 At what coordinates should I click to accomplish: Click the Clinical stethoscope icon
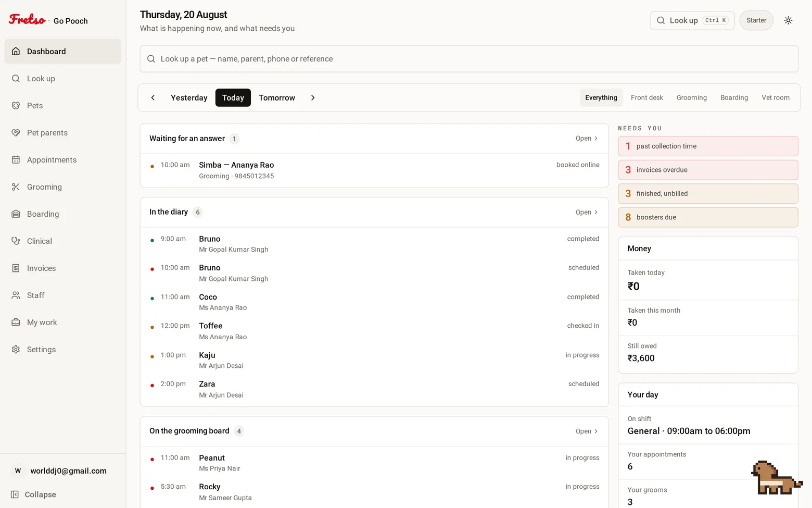tap(16, 241)
